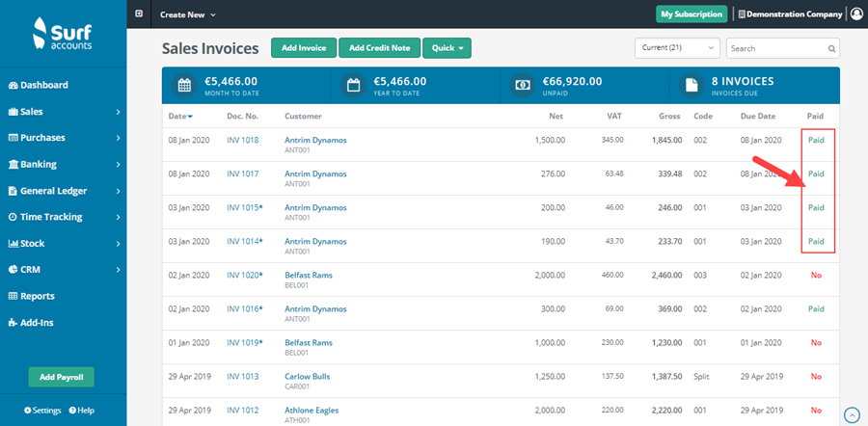Click the Paid status for INV 1016
The image size is (868, 426).
pyautogui.click(x=816, y=309)
